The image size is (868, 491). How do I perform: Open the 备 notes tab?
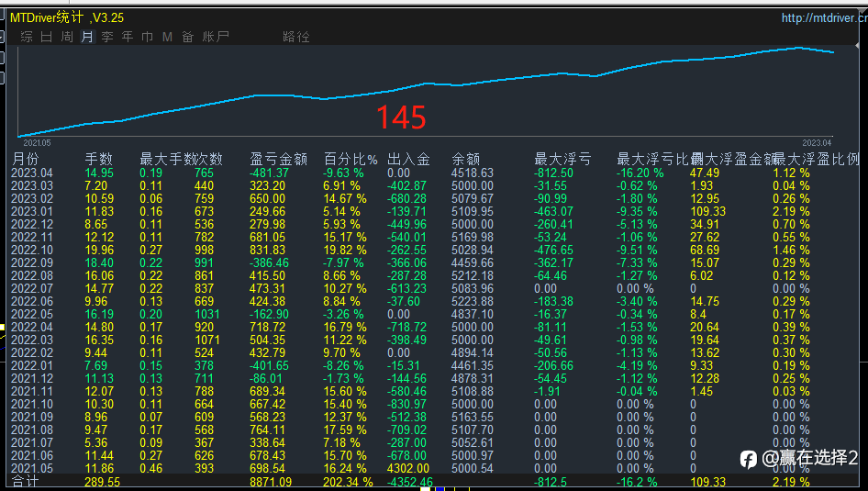pos(187,37)
